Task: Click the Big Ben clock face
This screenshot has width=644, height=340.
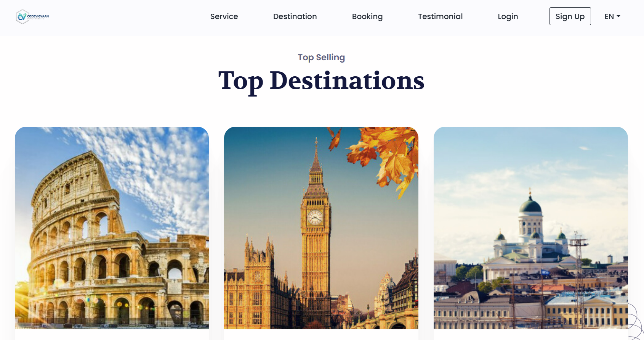Action: tap(315, 218)
